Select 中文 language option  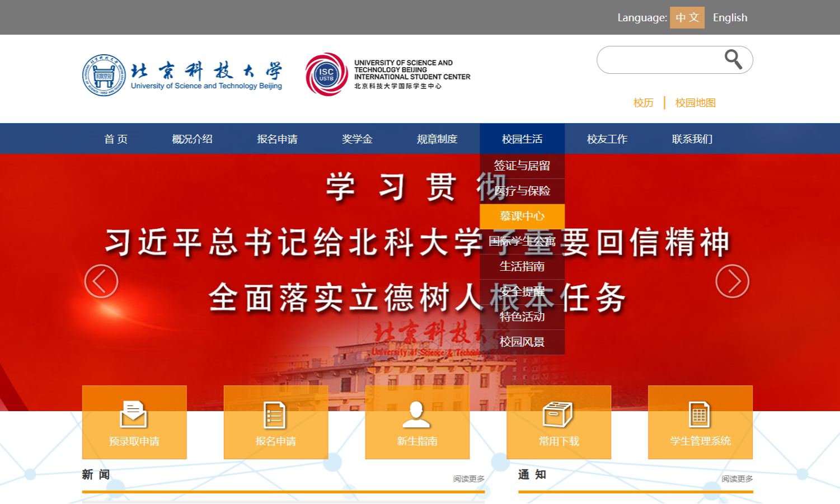coord(687,18)
